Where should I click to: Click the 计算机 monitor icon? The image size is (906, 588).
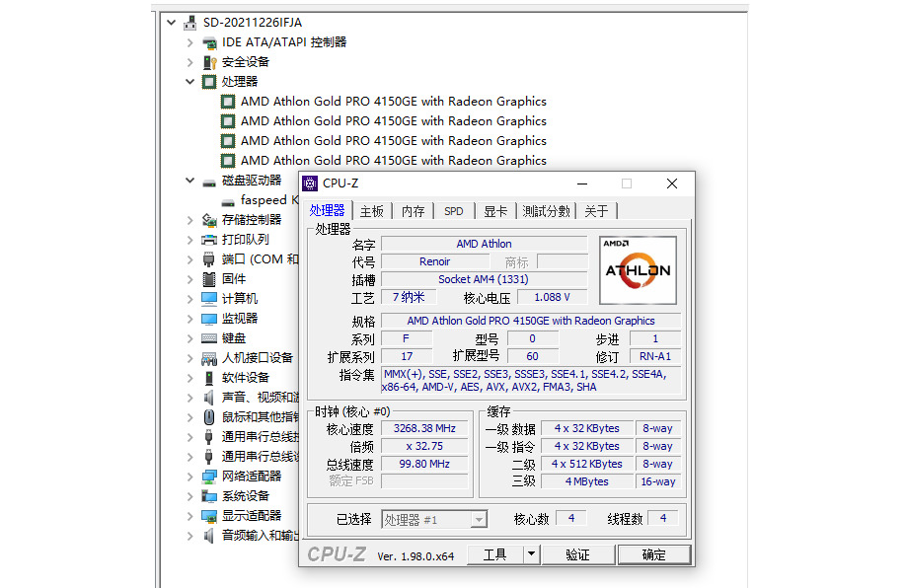point(209,299)
